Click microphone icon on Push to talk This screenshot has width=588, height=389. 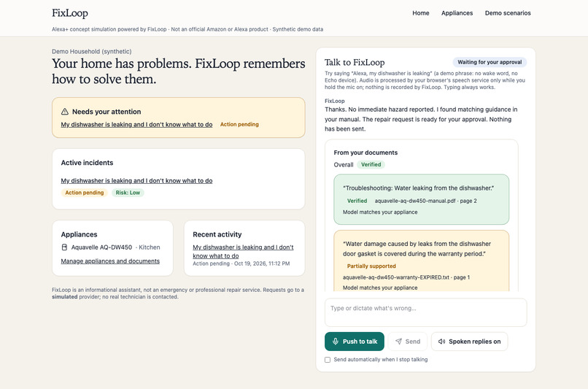click(336, 342)
